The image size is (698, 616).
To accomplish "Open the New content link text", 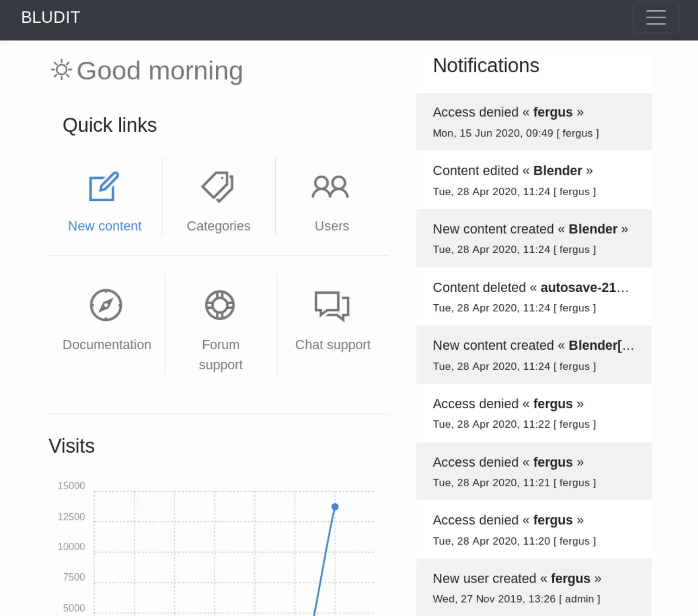I will pyautogui.click(x=105, y=226).
